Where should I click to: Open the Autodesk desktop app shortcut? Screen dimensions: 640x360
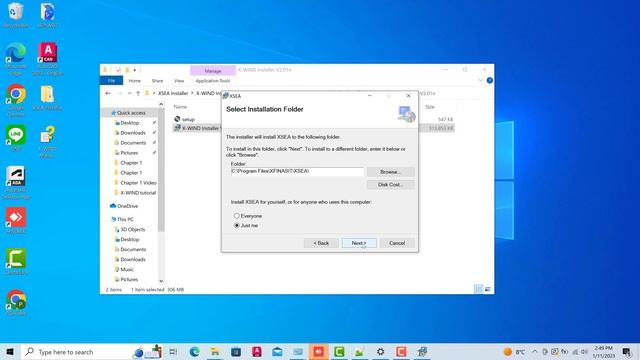tap(16, 183)
